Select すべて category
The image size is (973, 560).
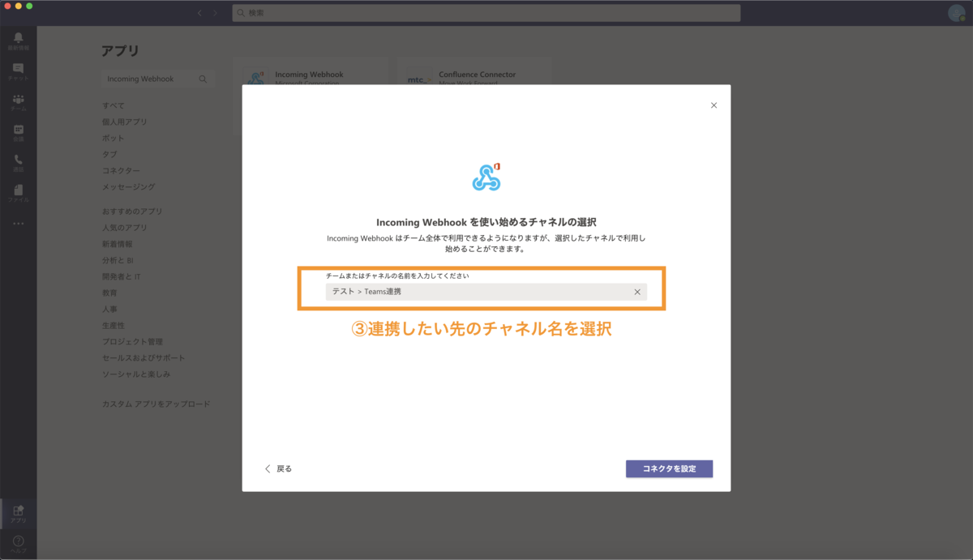pos(114,105)
